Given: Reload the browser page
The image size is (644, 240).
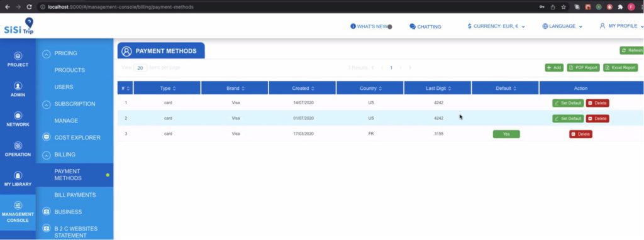Looking at the screenshot, I should pyautogui.click(x=29, y=7).
